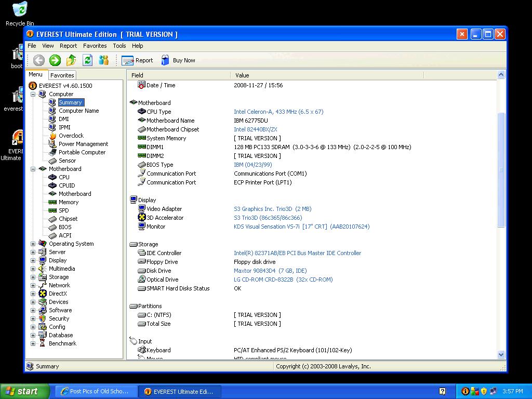Screen dimensions: 532x399
Task: Open the File menu
Action: click(32, 46)
